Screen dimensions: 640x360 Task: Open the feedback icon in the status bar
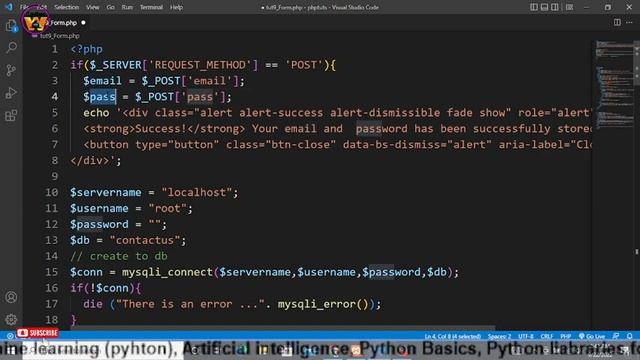tap(616, 336)
